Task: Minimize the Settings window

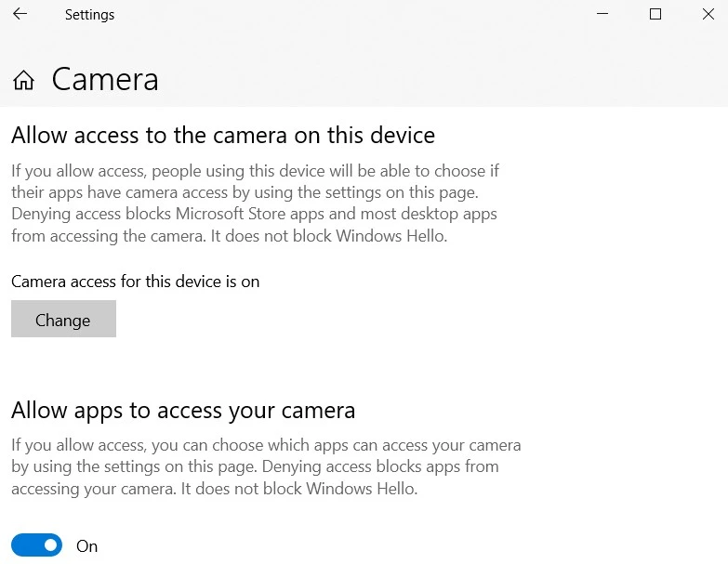Action: click(x=604, y=15)
